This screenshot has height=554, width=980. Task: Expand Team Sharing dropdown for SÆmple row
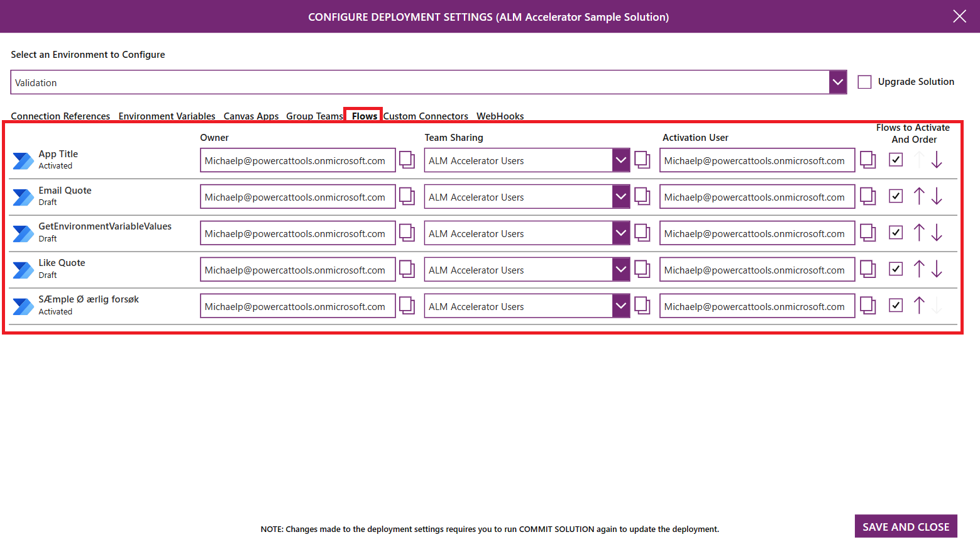621,306
